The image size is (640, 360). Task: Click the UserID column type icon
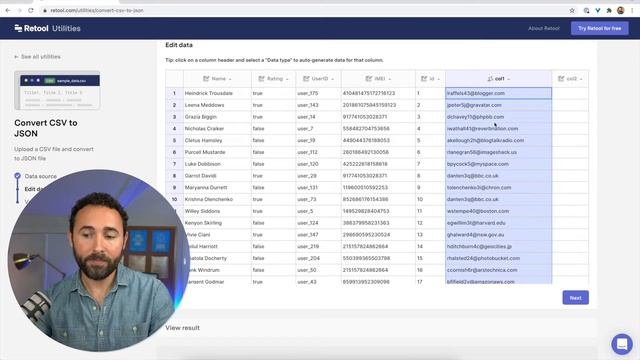[306, 78]
